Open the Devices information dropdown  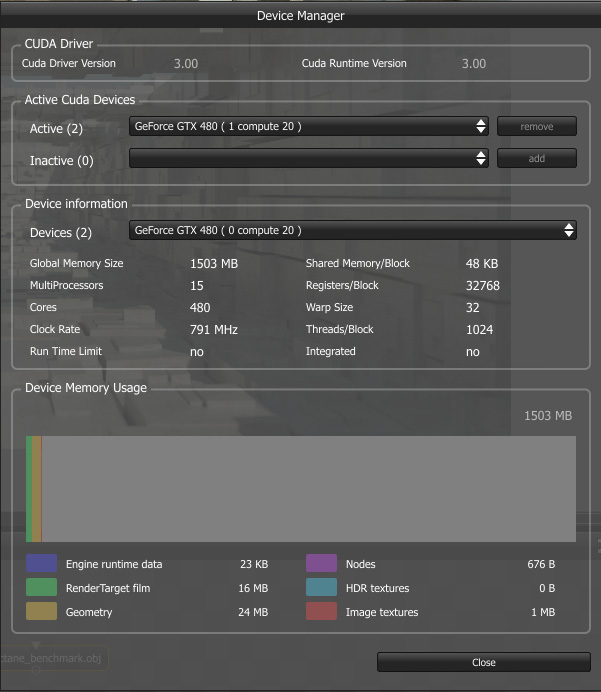coord(353,230)
